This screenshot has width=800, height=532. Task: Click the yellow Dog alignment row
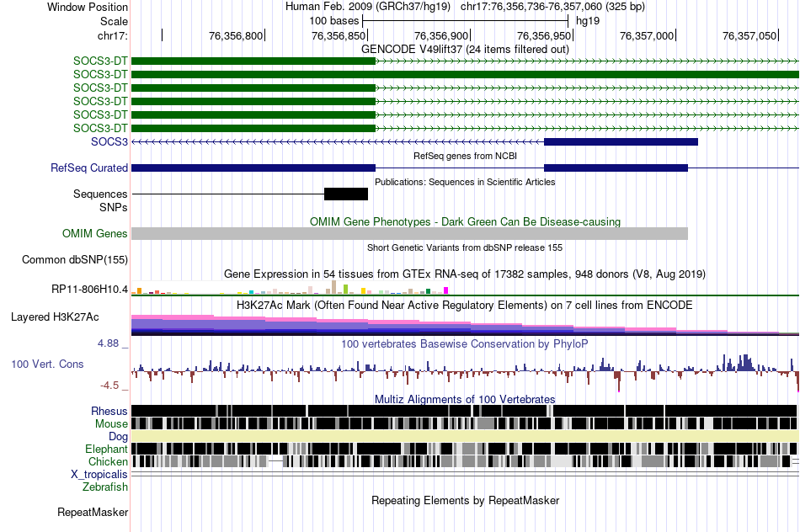[x=465, y=436]
